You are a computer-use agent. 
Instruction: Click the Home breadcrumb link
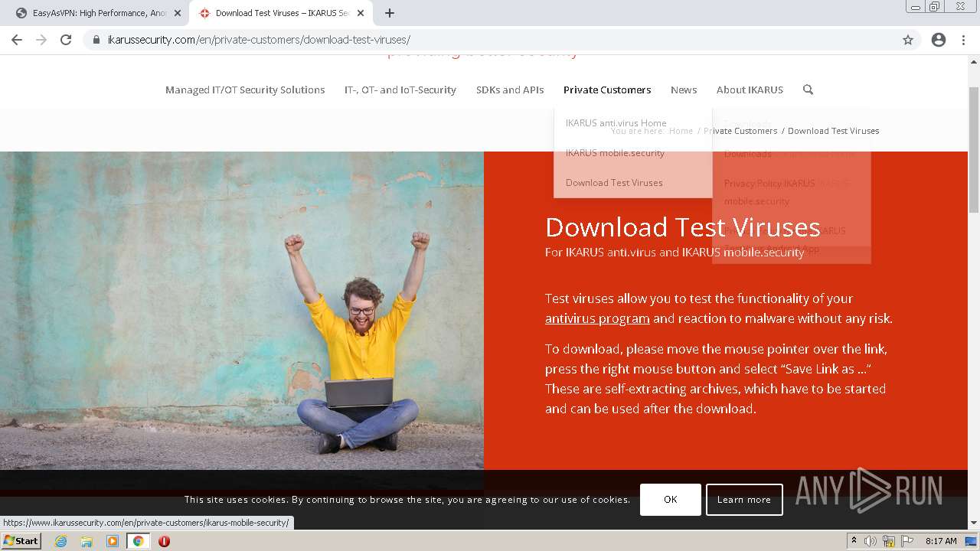[681, 131]
